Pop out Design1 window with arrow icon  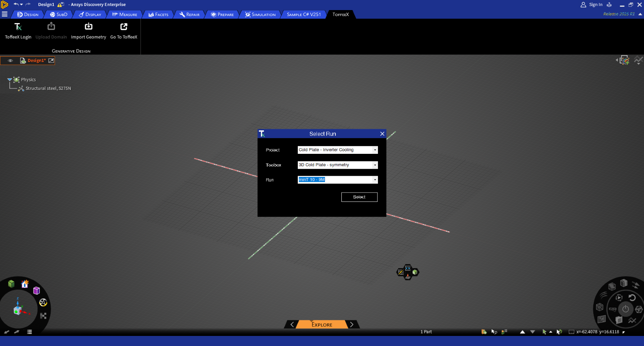click(51, 60)
